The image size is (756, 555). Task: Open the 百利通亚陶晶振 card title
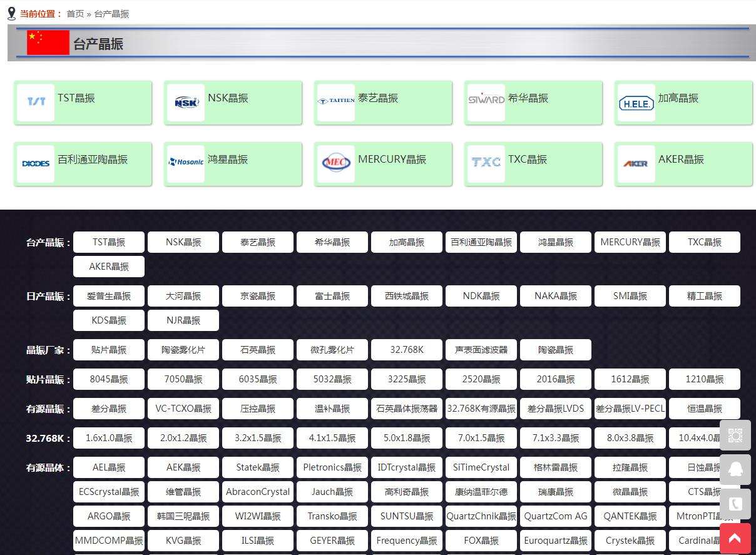[93, 160]
